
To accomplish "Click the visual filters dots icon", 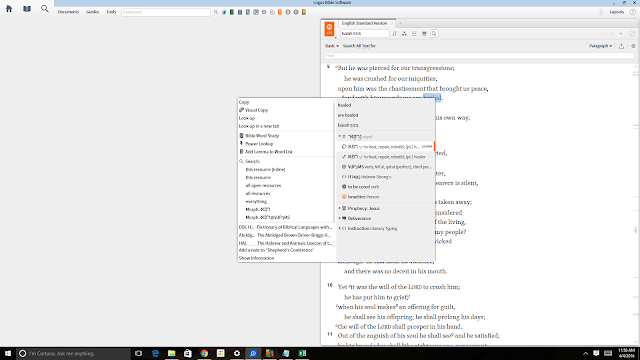I will click(x=414, y=34).
